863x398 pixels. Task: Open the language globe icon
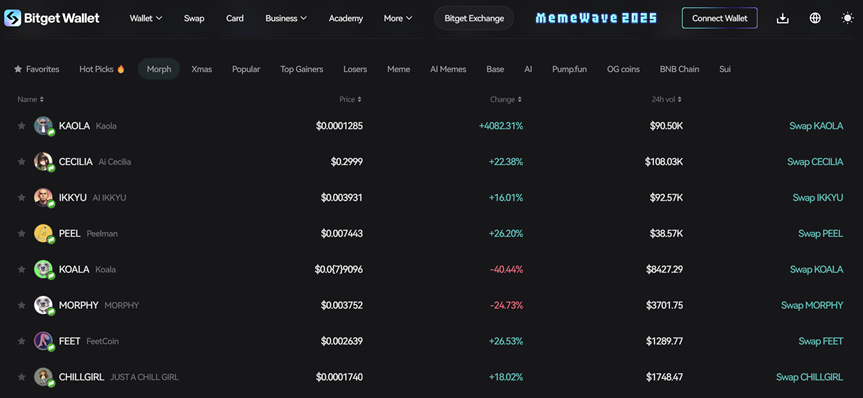(815, 18)
